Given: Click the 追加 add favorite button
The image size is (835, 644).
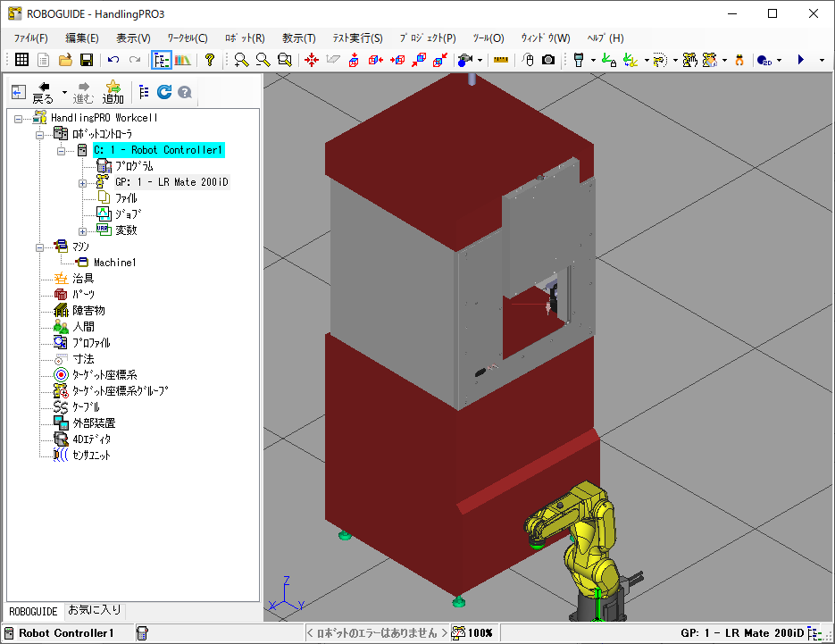Looking at the screenshot, I should 113,92.
